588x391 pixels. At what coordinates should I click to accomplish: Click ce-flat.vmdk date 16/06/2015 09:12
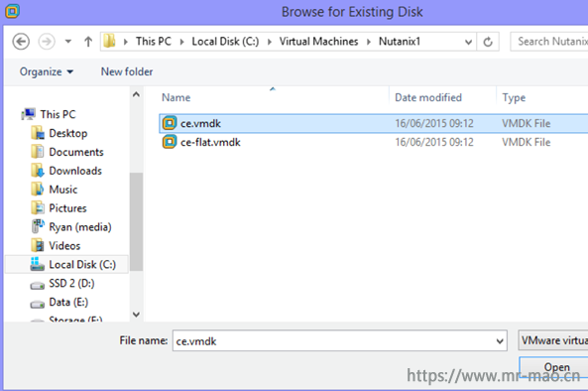[434, 142]
